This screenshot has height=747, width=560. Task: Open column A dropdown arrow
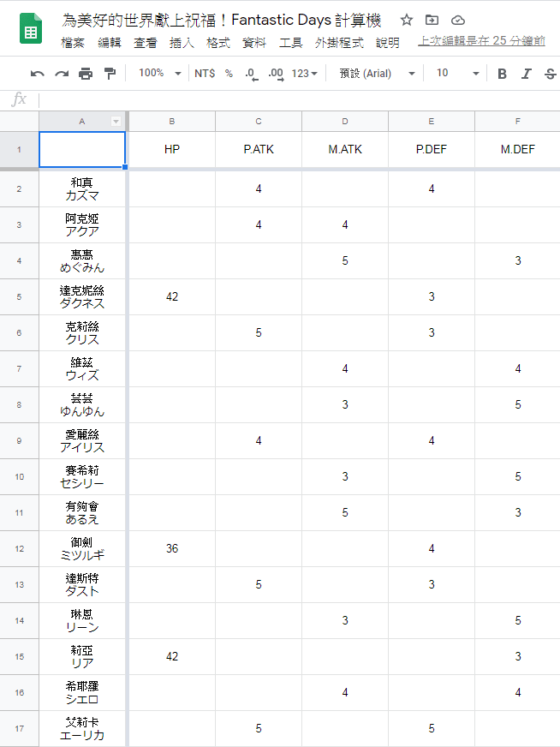pos(116,122)
